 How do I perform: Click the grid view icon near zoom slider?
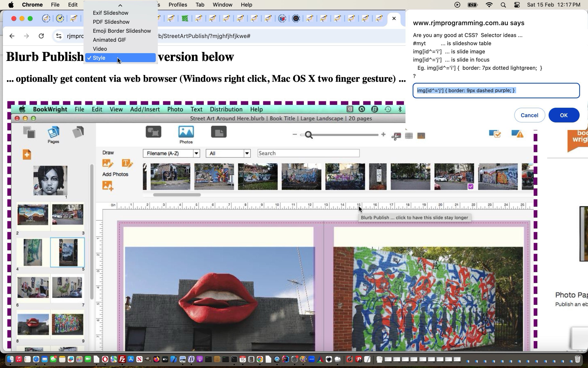coord(409,136)
